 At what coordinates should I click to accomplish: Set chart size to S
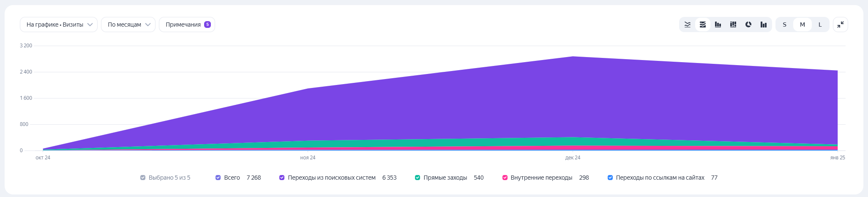coord(785,25)
